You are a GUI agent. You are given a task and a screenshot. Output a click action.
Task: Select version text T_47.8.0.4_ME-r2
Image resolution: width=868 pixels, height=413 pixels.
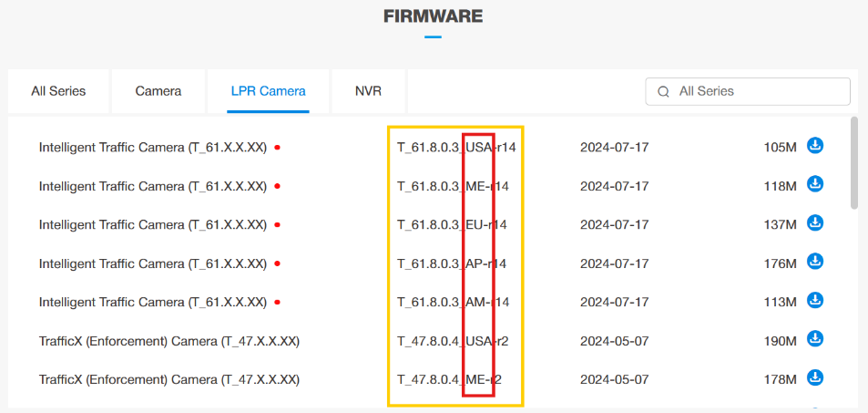click(450, 380)
